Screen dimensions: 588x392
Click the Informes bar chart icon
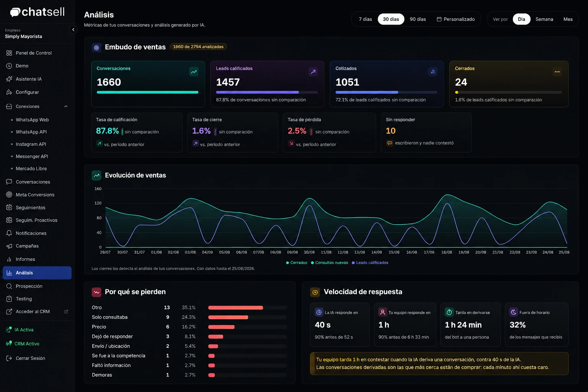[9, 259]
